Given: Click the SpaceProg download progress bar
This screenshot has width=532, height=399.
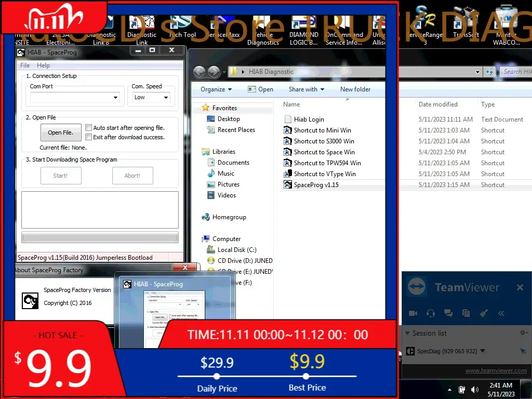Looking at the screenshot, I should pyautogui.click(x=100, y=237).
